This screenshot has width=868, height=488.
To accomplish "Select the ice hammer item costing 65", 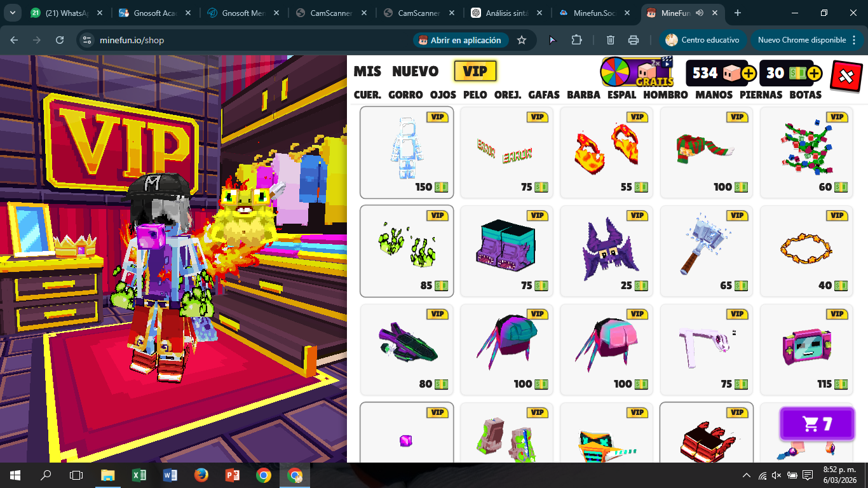I will [706, 251].
